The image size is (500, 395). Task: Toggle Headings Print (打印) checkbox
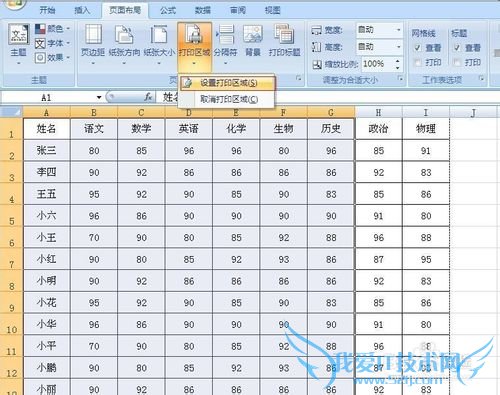tap(457, 62)
